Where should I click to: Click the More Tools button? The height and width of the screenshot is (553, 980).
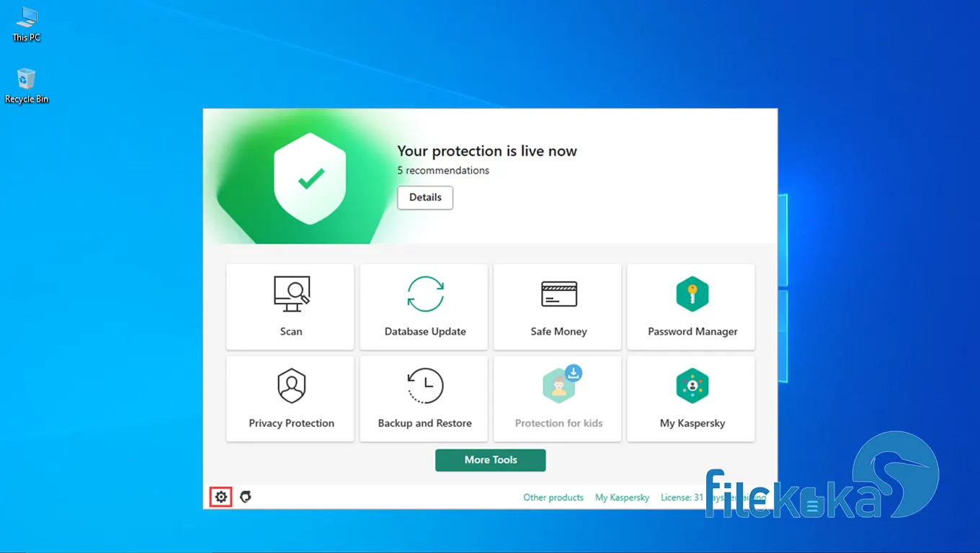(491, 460)
